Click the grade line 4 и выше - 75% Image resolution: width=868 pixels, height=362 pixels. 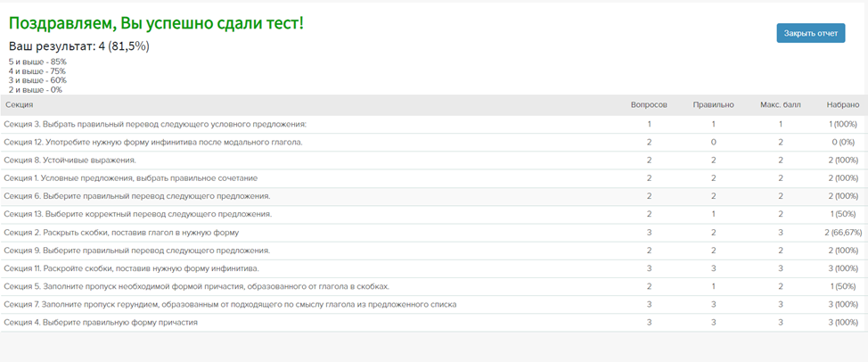[x=37, y=70]
